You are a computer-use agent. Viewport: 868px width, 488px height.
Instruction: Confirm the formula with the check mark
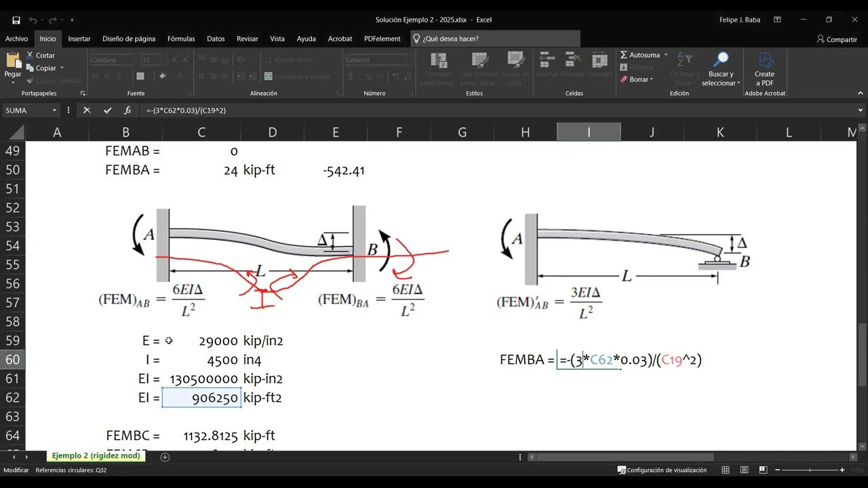107,110
